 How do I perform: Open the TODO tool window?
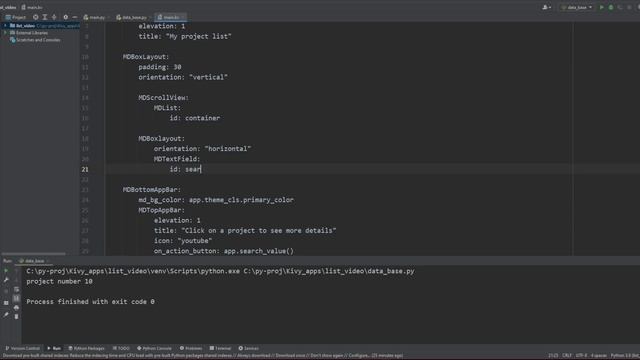[121, 348]
